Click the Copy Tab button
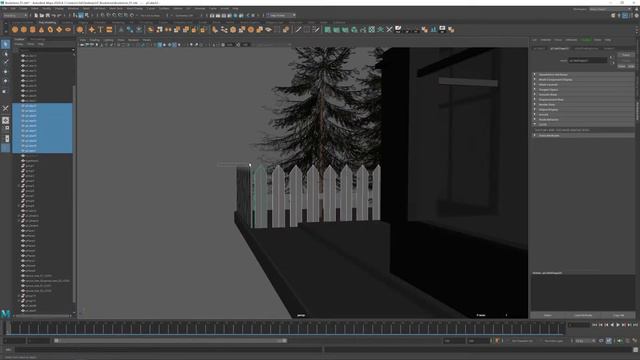 point(618,315)
